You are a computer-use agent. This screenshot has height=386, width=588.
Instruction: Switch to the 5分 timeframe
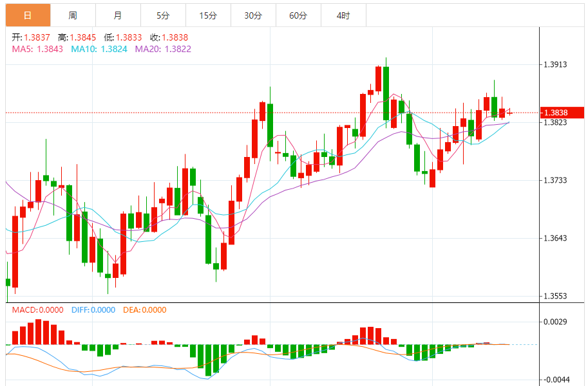point(163,15)
